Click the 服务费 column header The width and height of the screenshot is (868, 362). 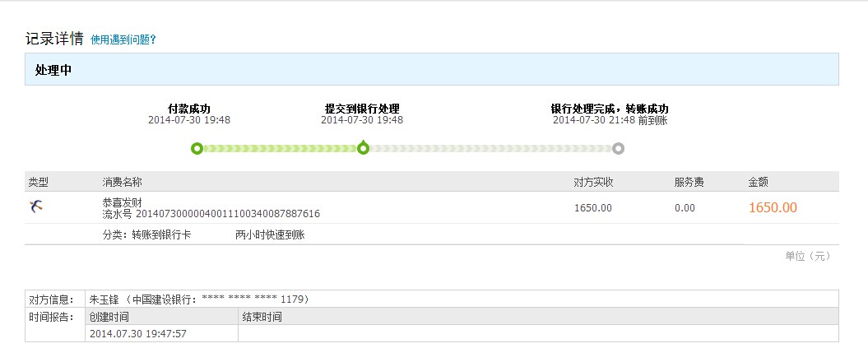point(689,181)
